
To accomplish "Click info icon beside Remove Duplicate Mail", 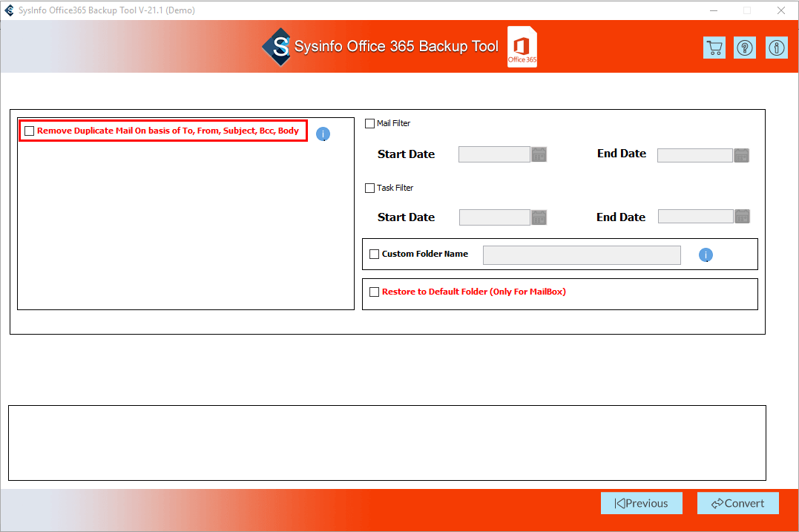I will [x=323, y=134].
